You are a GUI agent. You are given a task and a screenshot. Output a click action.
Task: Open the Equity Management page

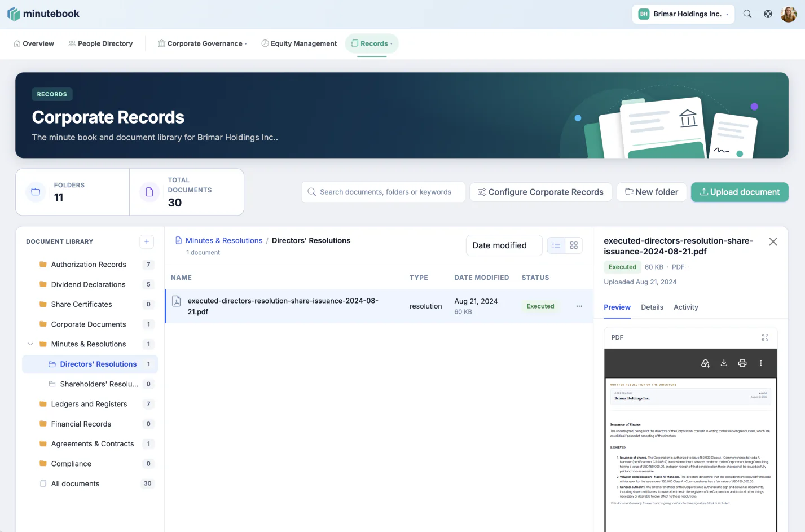click(299, 43)
